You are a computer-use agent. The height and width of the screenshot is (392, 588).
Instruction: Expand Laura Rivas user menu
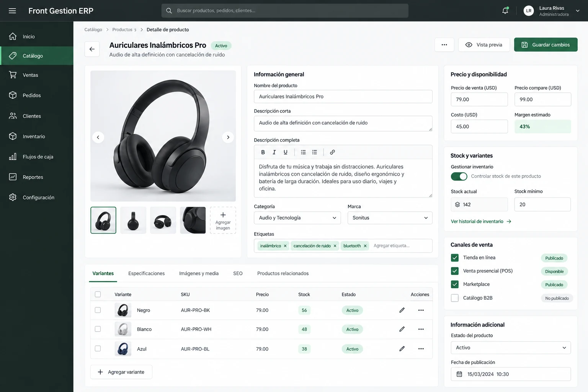[578, 11]
